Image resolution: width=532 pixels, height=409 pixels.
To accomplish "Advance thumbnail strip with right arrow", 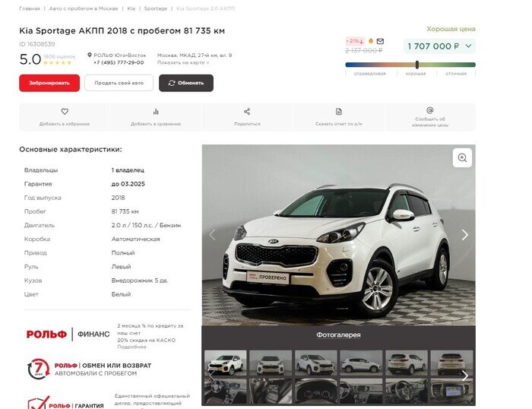I will (465, 376).
